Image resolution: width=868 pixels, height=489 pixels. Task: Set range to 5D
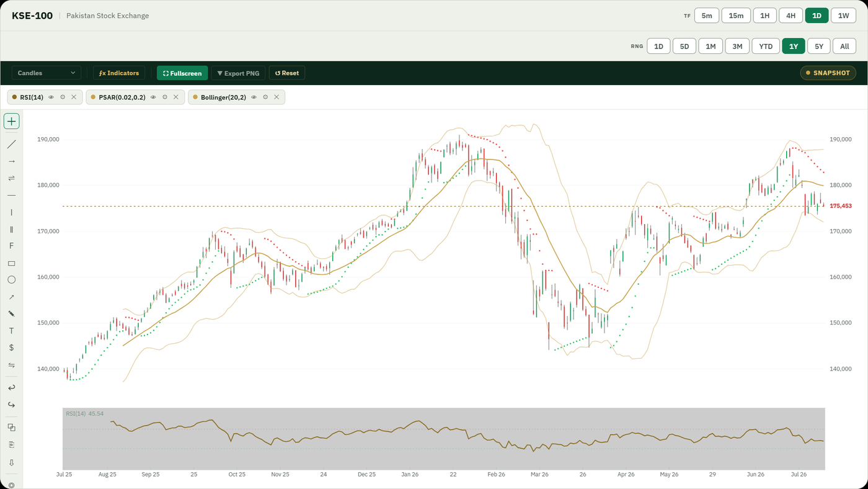684,46
